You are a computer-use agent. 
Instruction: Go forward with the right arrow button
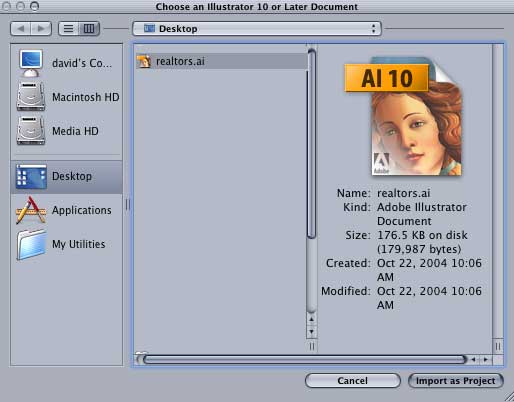pos(41,29)
